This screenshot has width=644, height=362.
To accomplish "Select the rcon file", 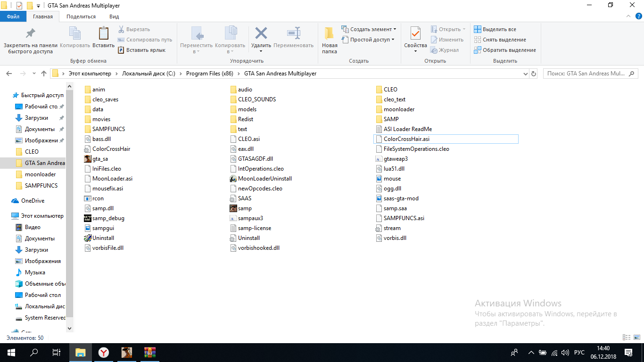I will [94, 198].
